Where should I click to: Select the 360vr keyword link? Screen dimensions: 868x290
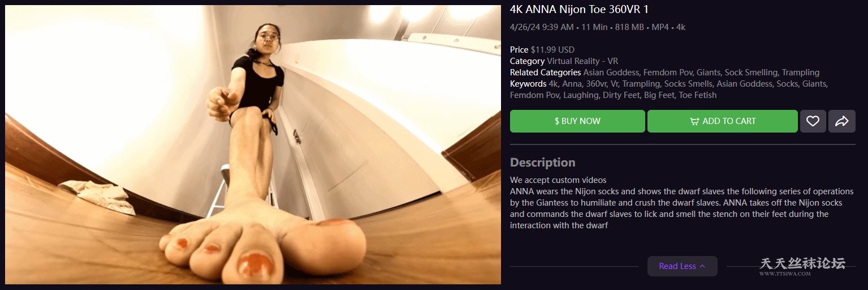596,84
